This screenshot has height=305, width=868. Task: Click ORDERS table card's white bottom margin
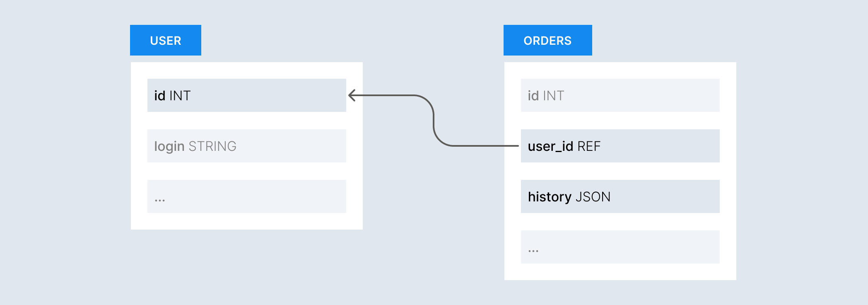click(x=620, y=272)
